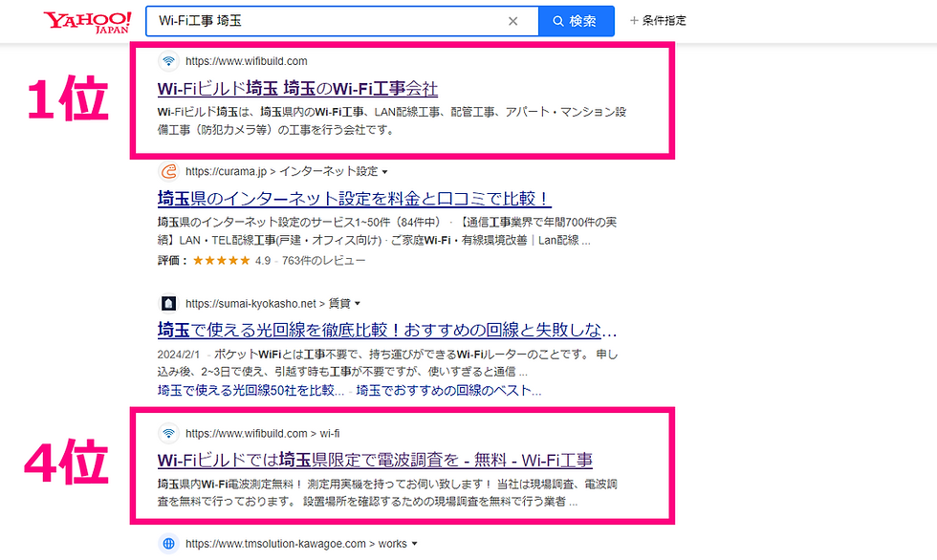Open 埼玉で使える光回線を徹底比較 result link
This screenshot has width=937, height=560.
pos(386,330)
